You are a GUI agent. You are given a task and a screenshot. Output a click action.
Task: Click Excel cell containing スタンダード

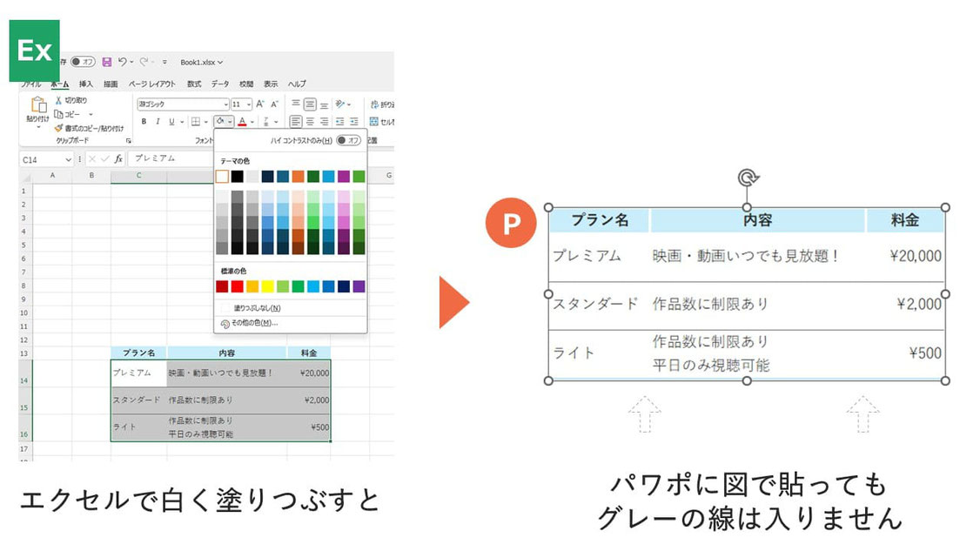coord(138,400)
